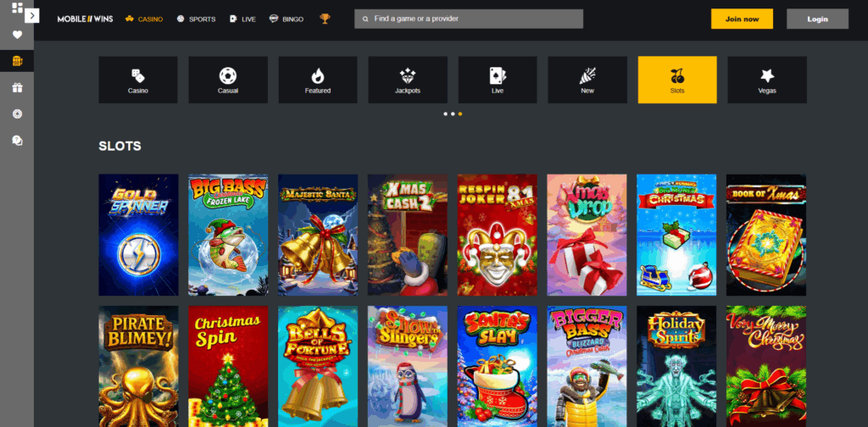
Task: Click the Join now button
Action: tap(742, 19)
